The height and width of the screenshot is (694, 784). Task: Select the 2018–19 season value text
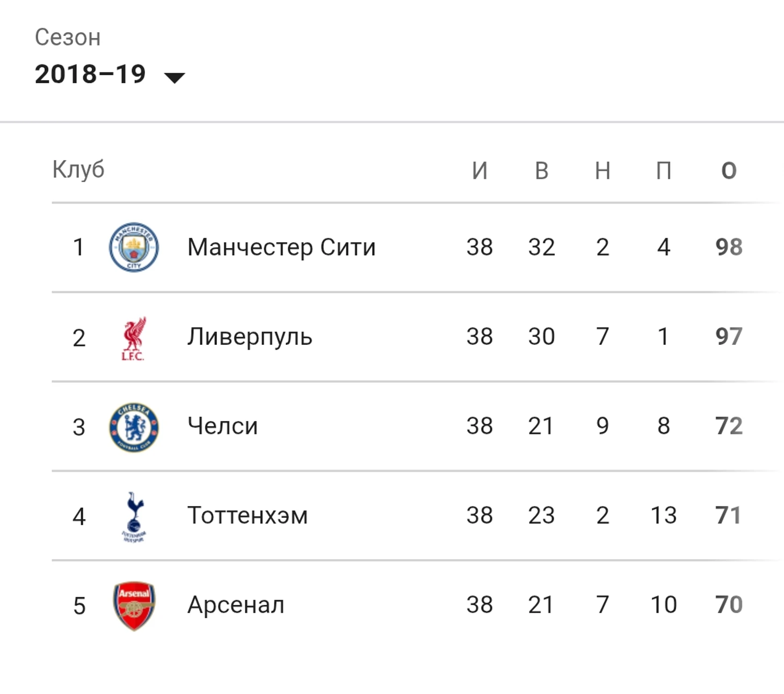point(90,74)
